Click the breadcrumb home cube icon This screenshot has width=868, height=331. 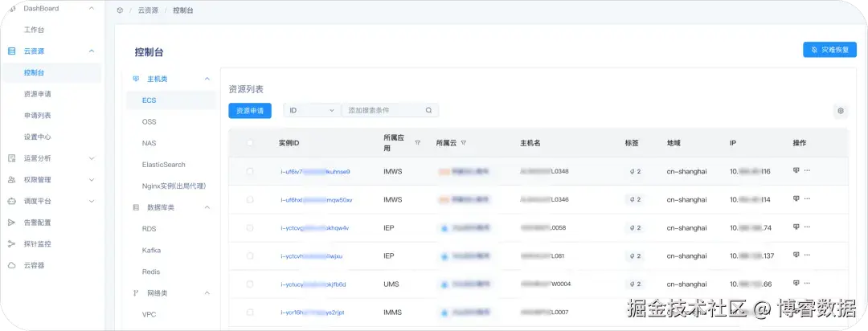[120, 10]
